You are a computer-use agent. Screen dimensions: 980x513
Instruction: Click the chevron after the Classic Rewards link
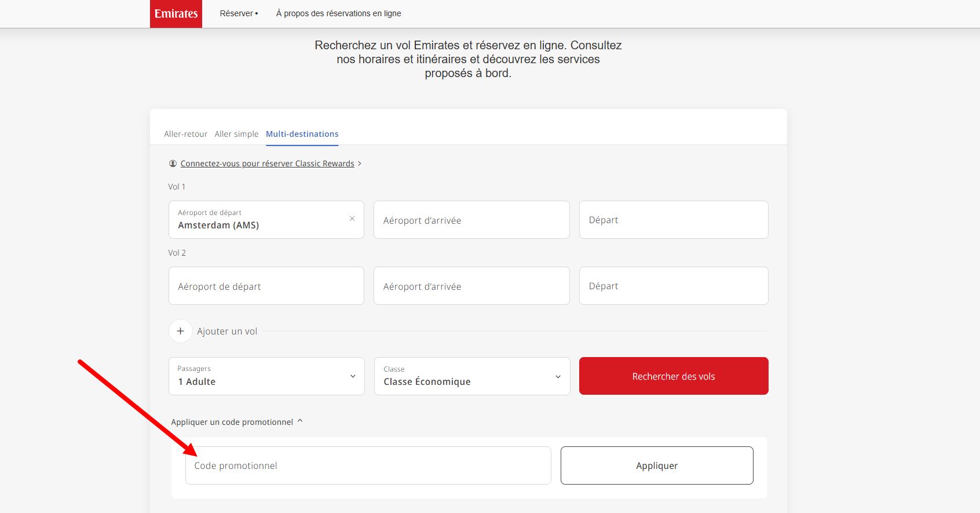[360, 163]
